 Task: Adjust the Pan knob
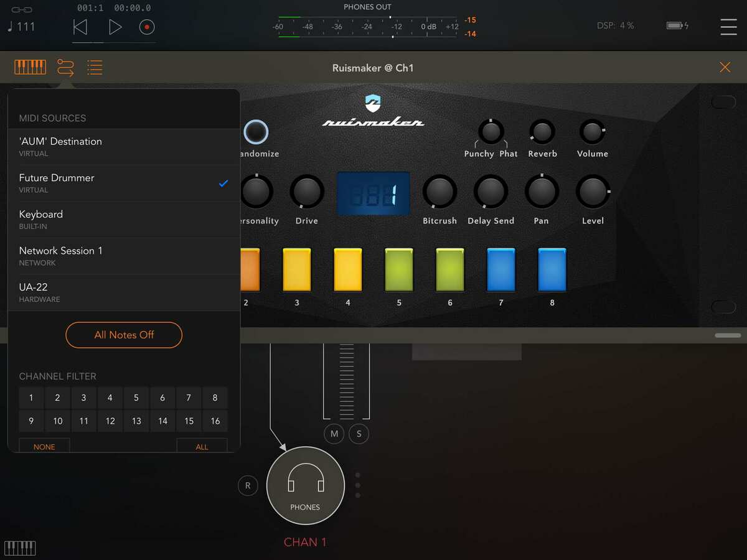542,192
